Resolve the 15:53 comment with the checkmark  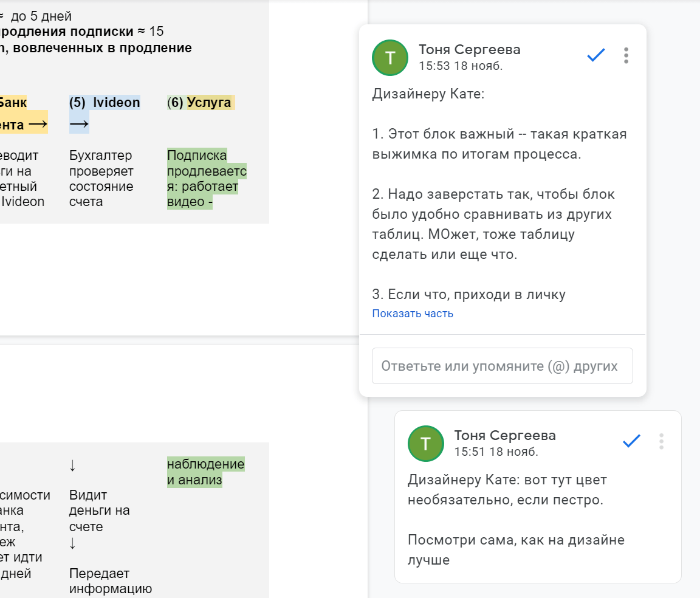pos(595,56)
